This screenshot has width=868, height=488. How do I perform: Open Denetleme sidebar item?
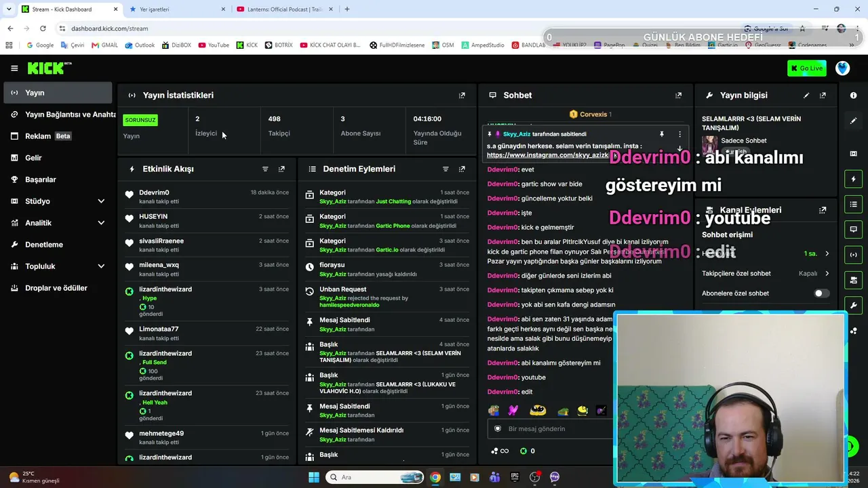pos(58,245)
